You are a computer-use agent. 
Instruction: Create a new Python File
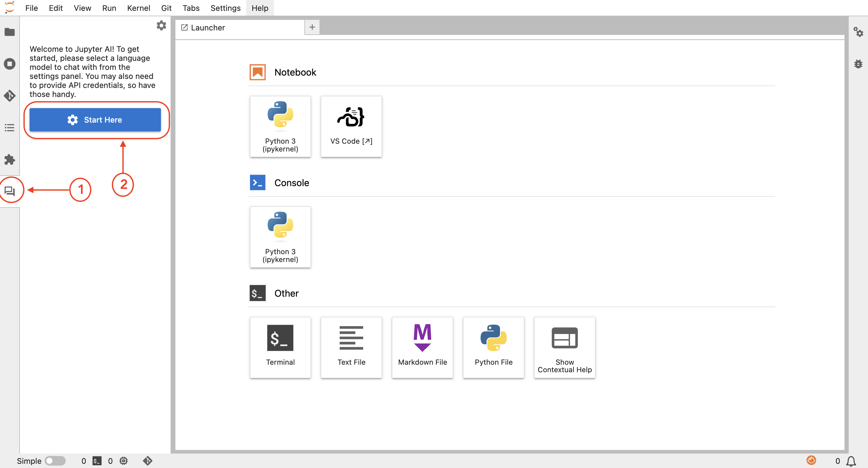coord(493,348)
